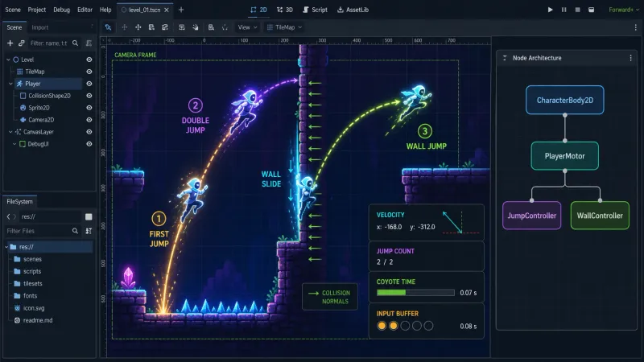
Task: Click the Camera2D node icon
Action: [x=23, y=120]
